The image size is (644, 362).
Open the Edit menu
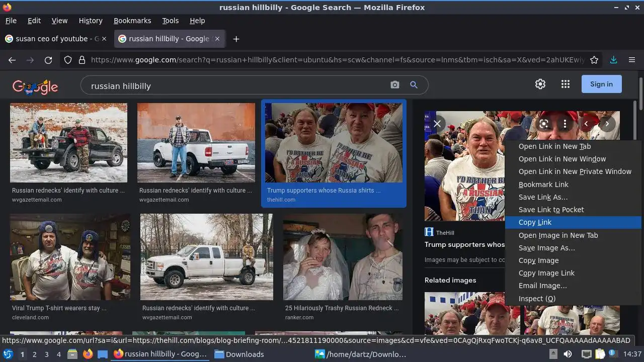coord(34,21)
